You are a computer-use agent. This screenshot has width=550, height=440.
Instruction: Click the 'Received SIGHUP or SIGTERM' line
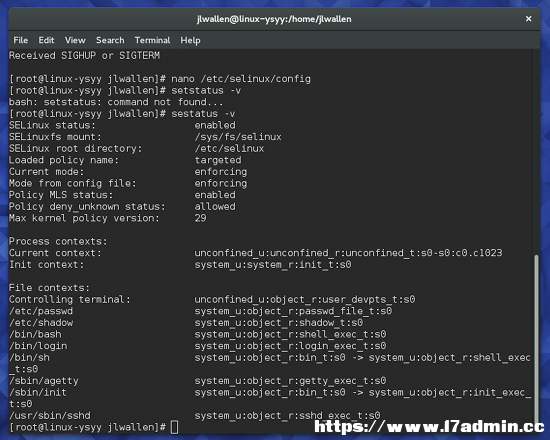pos(84,55)
